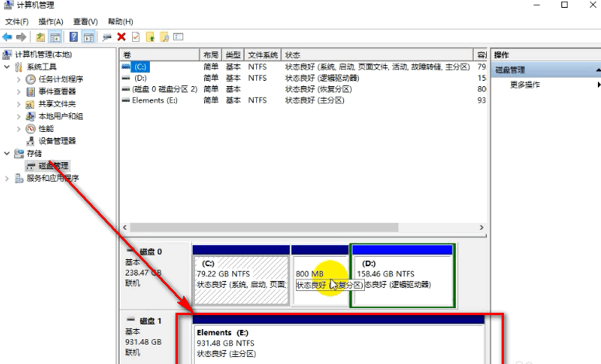Viewport: 601px width, 364px height.
Task: Expand the 任务计划程序 node arrow
Action: (19, 78)
